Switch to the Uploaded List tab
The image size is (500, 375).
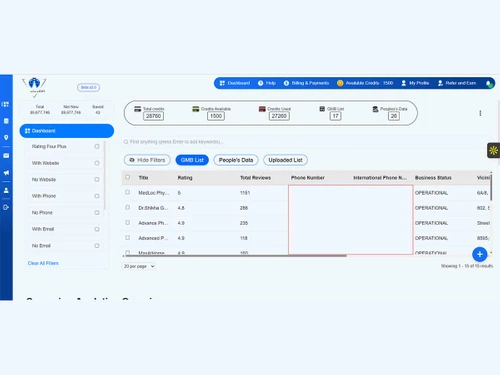[285, 160]
